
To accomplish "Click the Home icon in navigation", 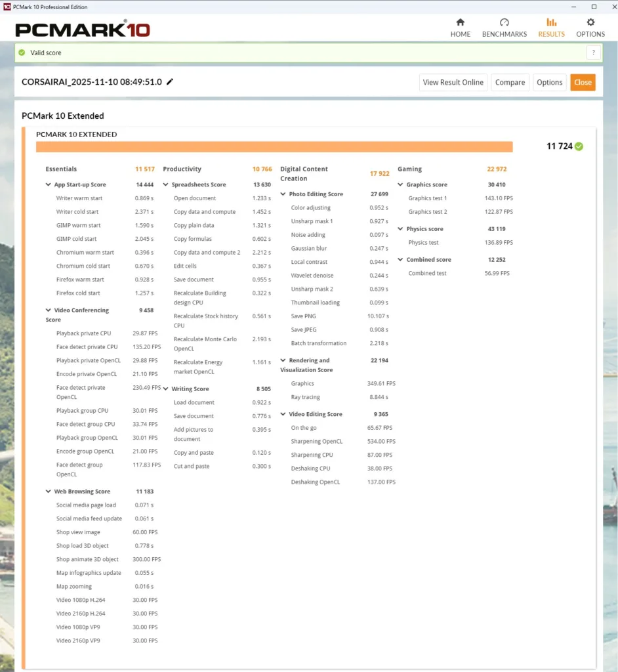I will pos(460,22).
